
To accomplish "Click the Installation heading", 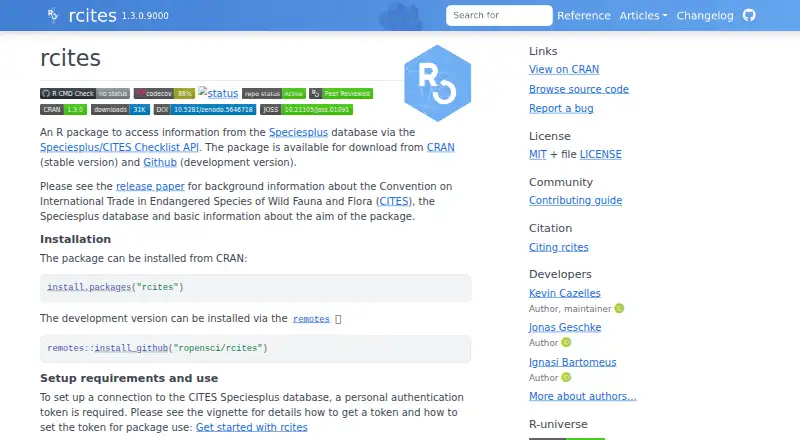I will pyautogui.click(x=76, y=239).
